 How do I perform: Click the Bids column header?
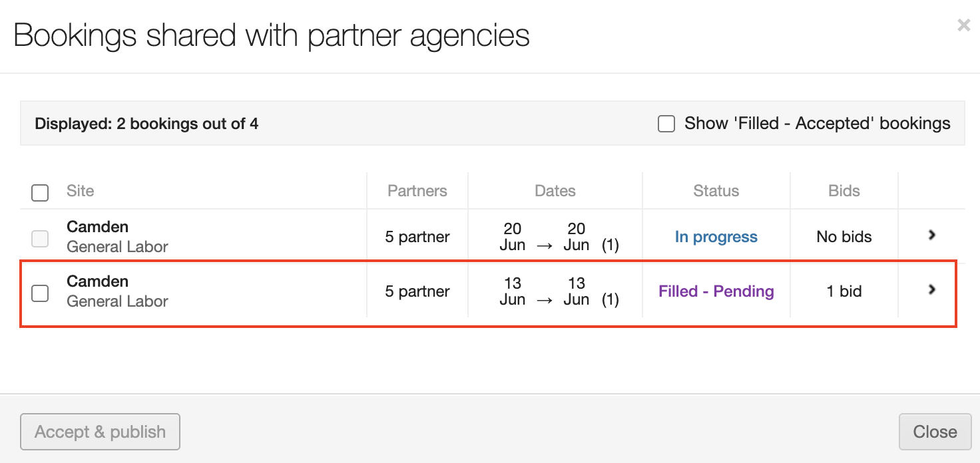pos(844,191)
